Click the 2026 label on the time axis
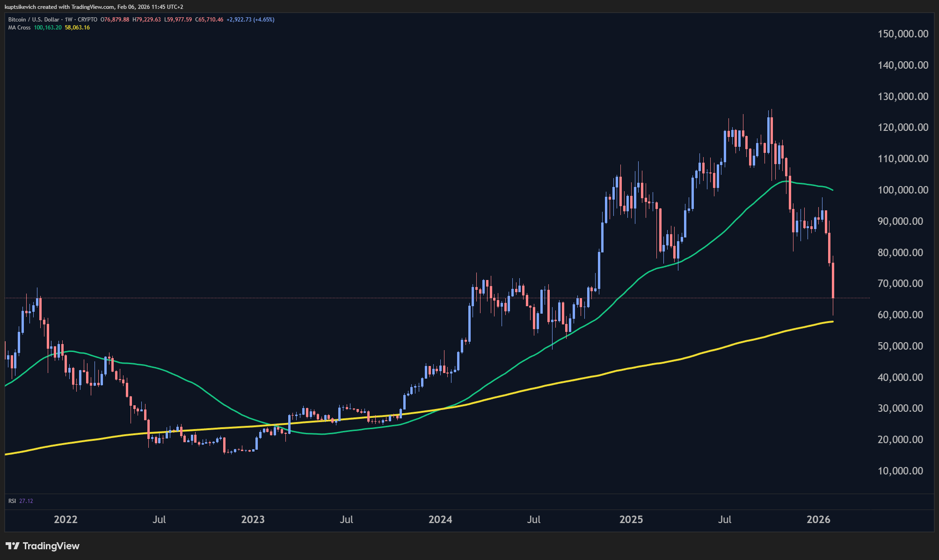The height and width of the screenshot is (560, 939). 818,519
